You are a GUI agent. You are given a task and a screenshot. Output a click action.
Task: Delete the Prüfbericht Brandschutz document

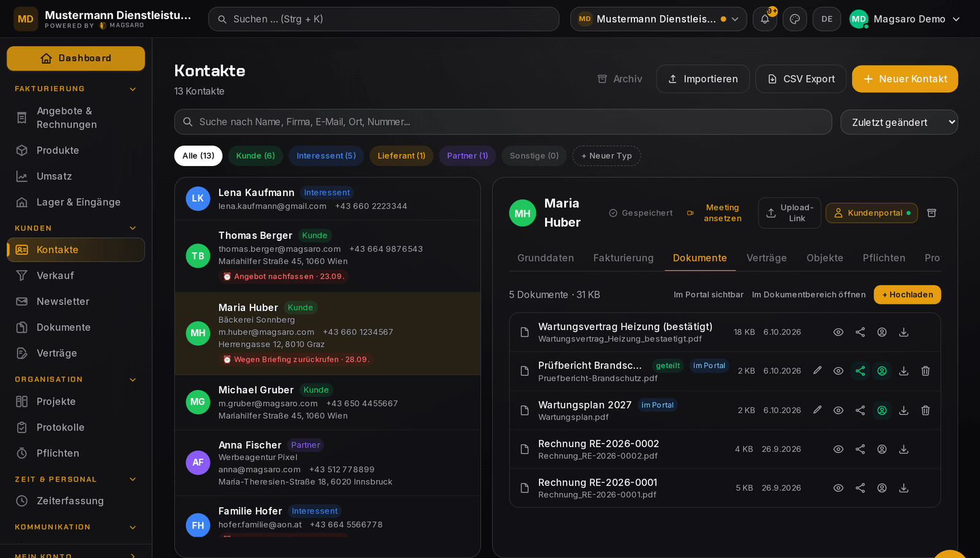click(x=925, y=371)
